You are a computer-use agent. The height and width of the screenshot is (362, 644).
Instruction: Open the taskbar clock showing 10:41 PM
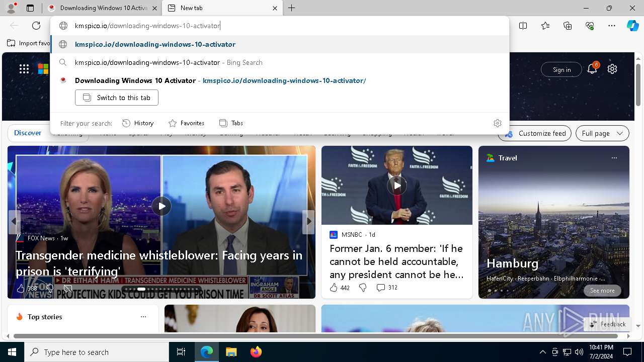pyautogui.click(x=601, y=352)
